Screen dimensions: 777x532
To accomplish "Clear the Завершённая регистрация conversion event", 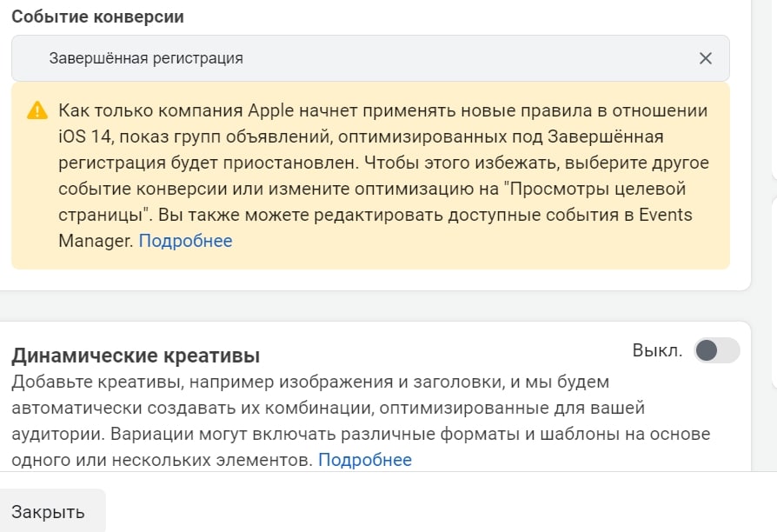I will click(705, 58).
